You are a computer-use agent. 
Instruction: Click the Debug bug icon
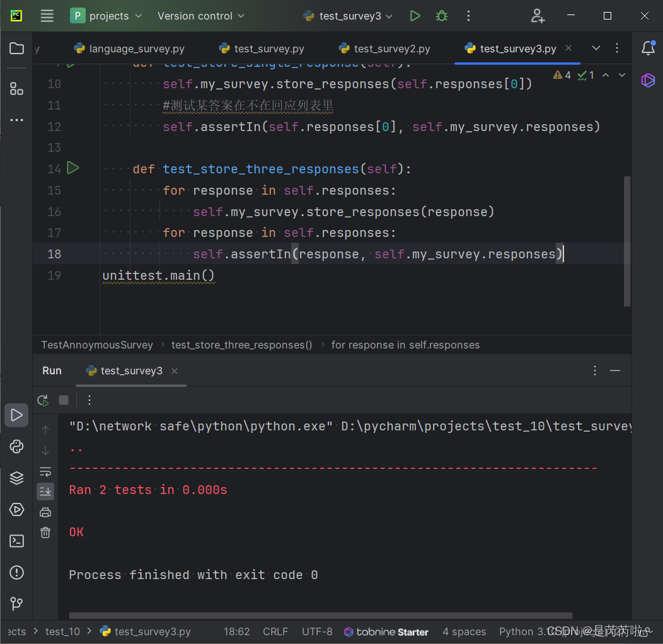coord(442,16)
